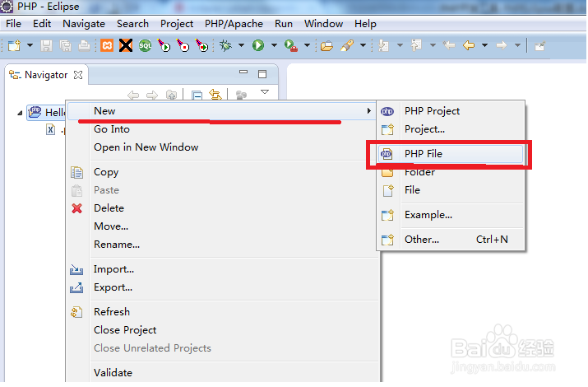Select Example... in New submenu
This screenshot has height=387, width=588.
pyautogui.click(x=428, y=215)
